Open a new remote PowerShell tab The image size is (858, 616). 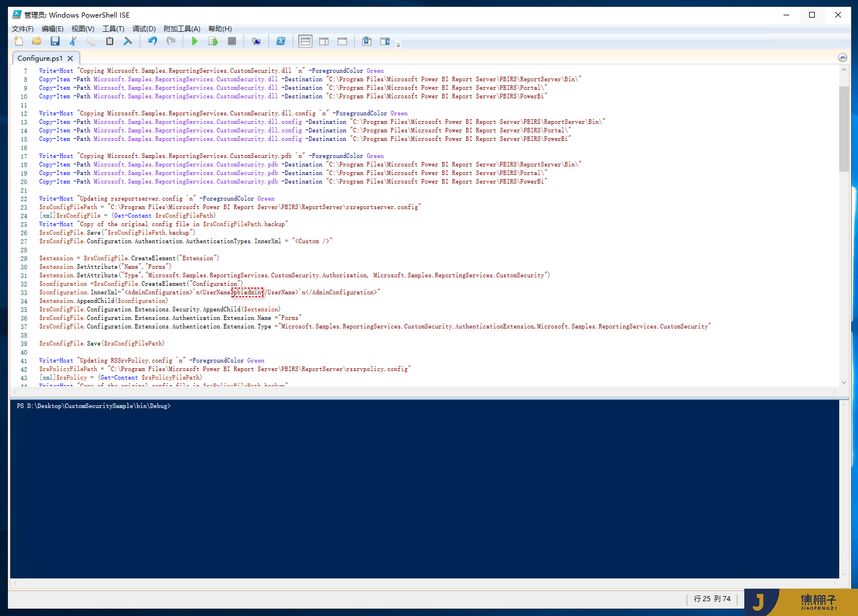tap(256, 41)
